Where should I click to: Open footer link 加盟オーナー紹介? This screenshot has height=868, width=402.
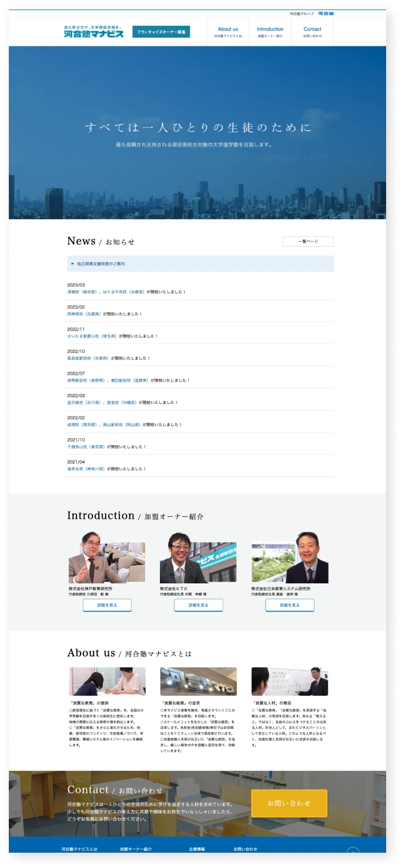click(136, 849)
